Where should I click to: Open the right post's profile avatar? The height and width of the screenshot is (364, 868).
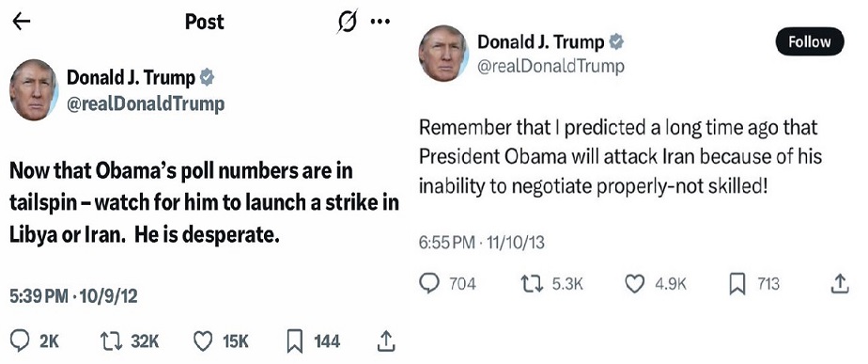click(443, 54)
